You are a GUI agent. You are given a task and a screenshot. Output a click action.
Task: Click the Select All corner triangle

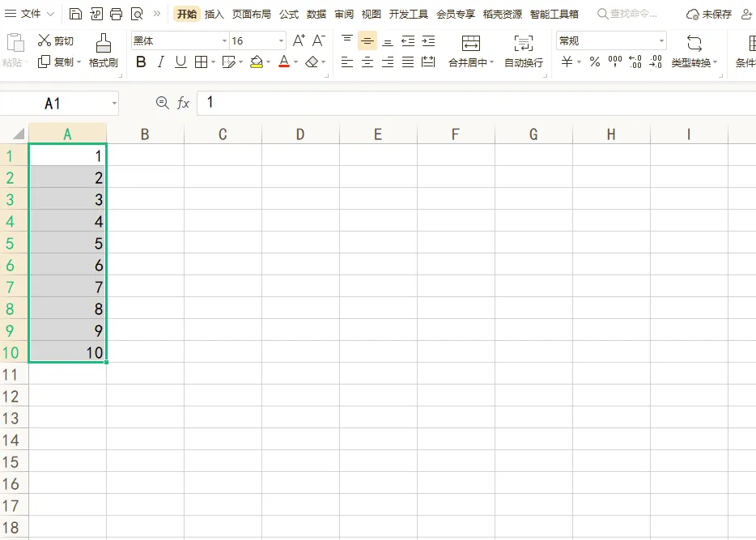[x=19, y=134]
